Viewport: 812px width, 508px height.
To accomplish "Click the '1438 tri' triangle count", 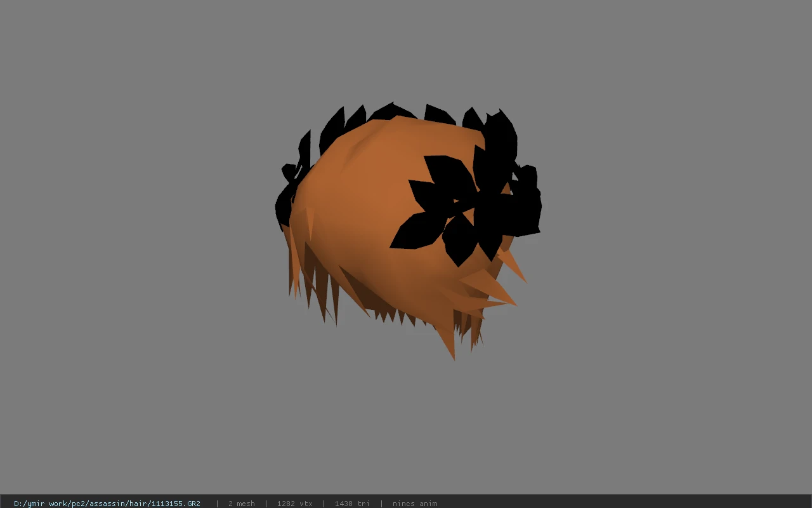I will point(352,504).
